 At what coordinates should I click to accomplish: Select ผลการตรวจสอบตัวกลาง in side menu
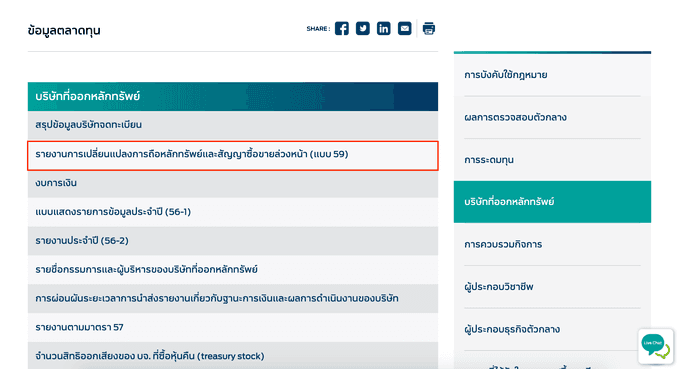(x=552, y=118)
